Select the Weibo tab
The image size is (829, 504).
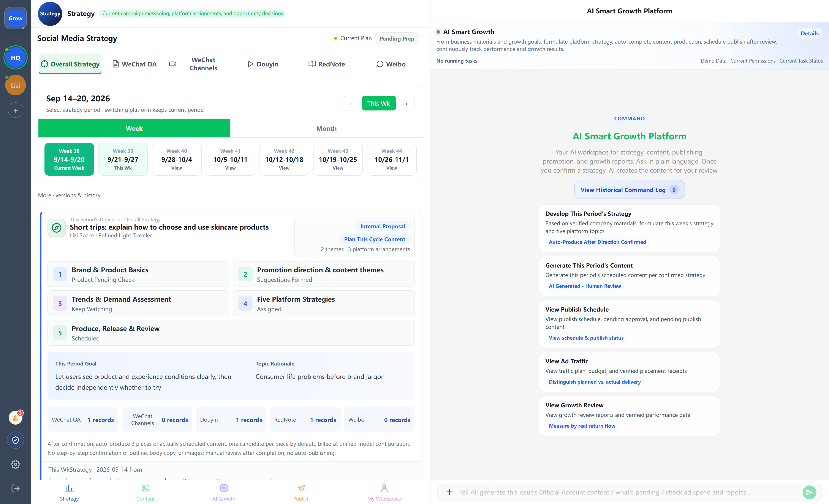pyautogui.click(x=391, y=64)
